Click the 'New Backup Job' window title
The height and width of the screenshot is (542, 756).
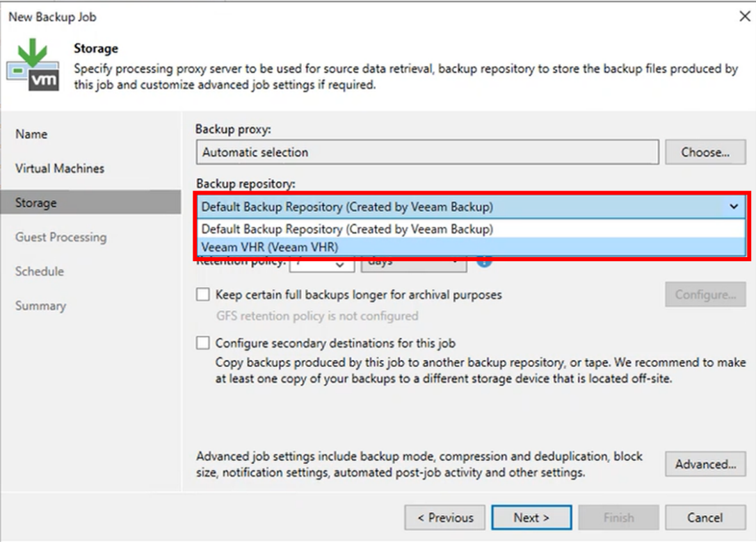click(x=53, y=17)
